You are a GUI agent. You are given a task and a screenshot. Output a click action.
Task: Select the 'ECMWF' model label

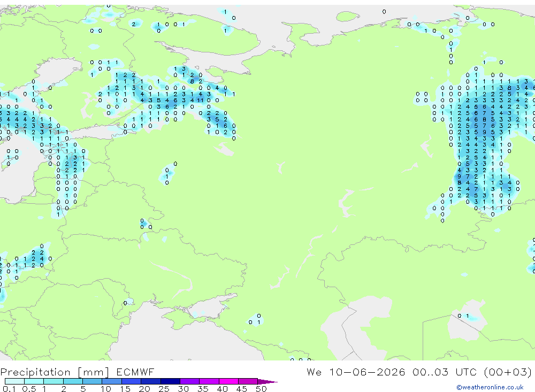[135, 372]
